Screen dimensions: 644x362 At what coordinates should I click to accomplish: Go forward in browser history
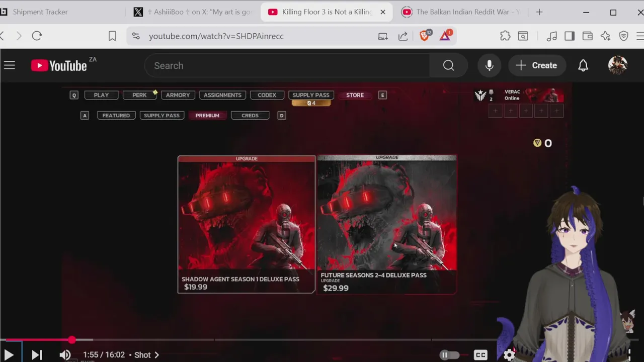click(19, 36)
